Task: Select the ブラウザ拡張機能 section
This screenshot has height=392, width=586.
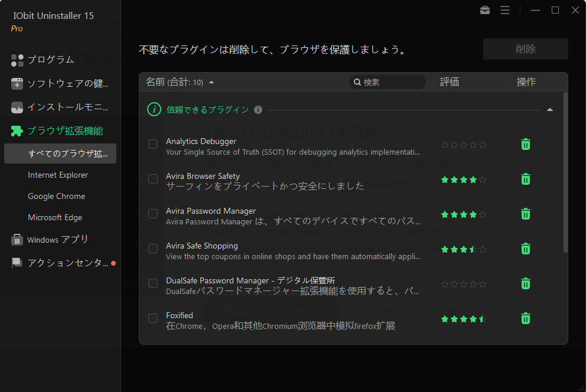Action: tap(65, 131)
